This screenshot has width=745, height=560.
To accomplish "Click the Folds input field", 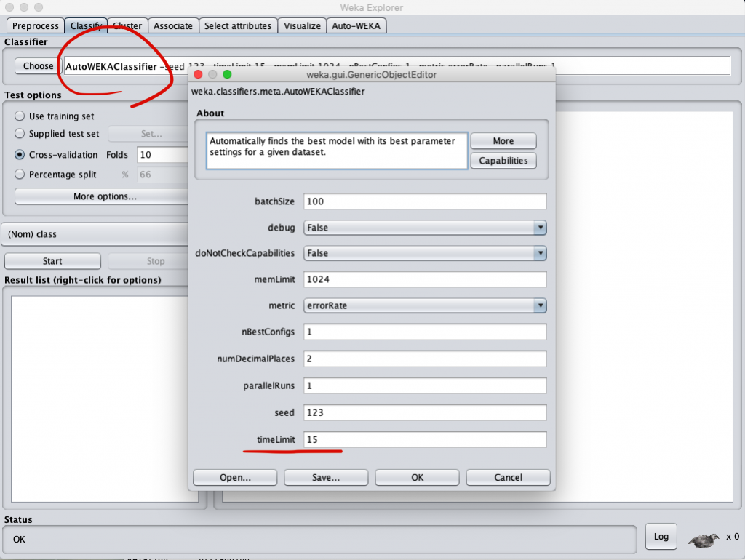I will 162,155.
